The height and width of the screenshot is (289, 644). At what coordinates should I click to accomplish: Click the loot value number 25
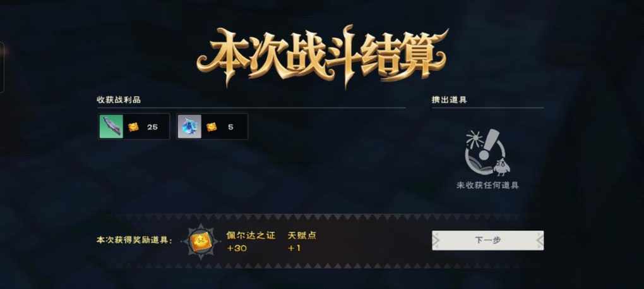[x=152, y=127]
